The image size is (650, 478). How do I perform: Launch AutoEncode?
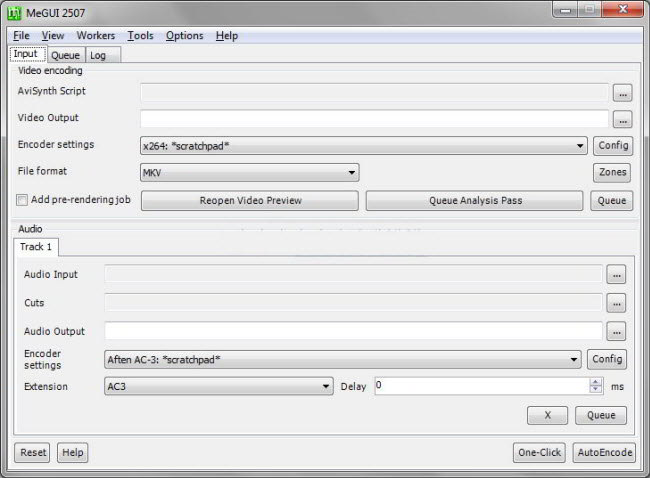pos(604,452)
